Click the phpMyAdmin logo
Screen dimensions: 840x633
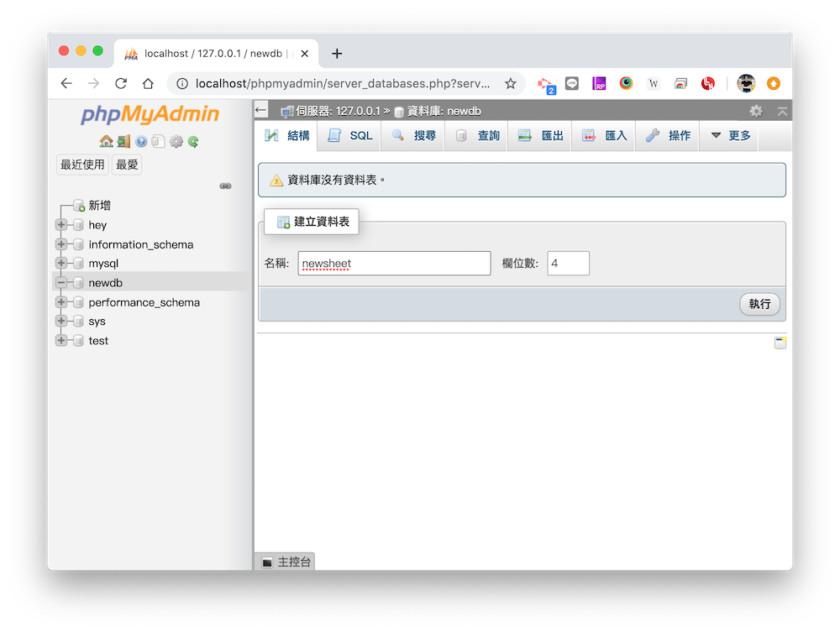150,114
